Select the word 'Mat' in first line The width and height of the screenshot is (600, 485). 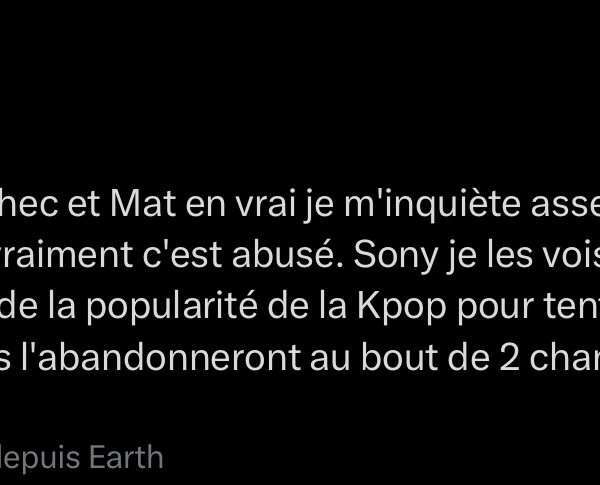(x=143, y=204)
